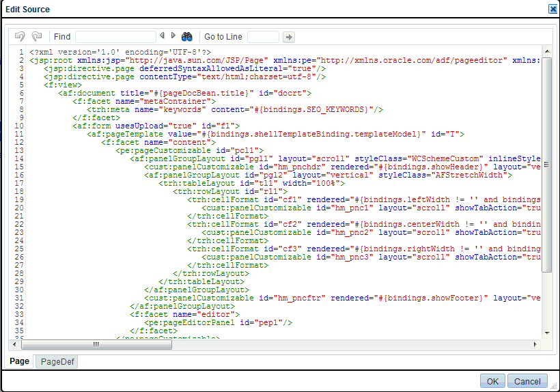This screenshot has height=392, width=560.
Task: Click the facet name="editor" line
Action: [x=184, y=315]
